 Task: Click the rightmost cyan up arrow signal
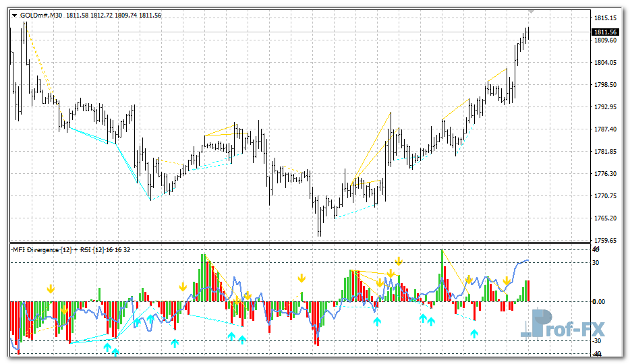pos(474,333)
